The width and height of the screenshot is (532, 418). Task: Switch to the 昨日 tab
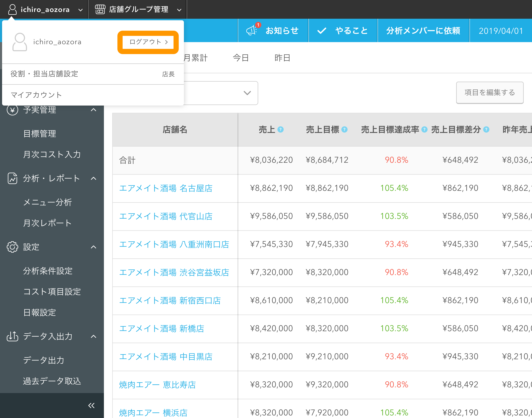click(282, 58)
